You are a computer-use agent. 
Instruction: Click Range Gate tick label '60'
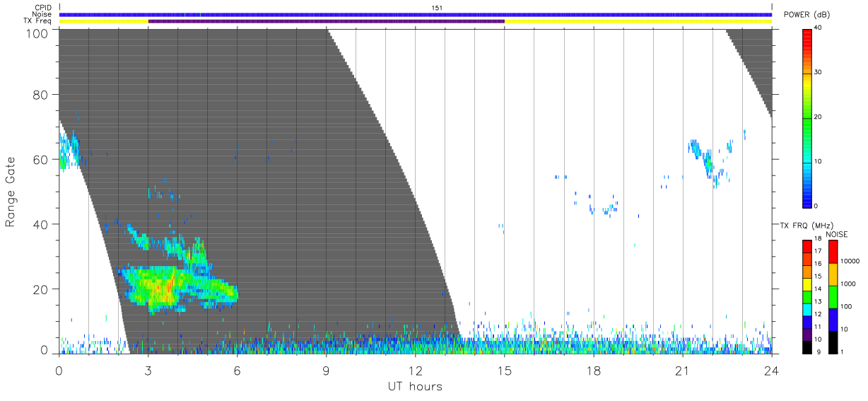coord(41,160)
